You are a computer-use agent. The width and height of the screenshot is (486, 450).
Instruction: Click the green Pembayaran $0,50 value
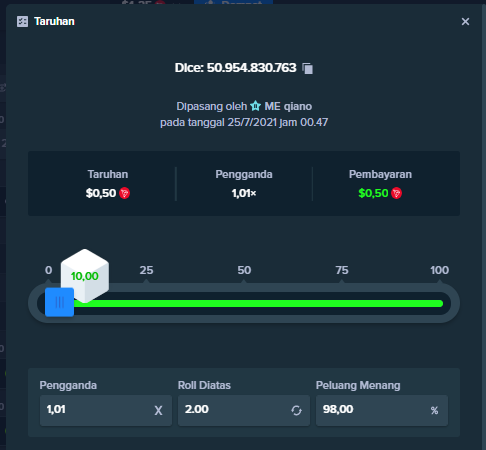click(373, 193)
